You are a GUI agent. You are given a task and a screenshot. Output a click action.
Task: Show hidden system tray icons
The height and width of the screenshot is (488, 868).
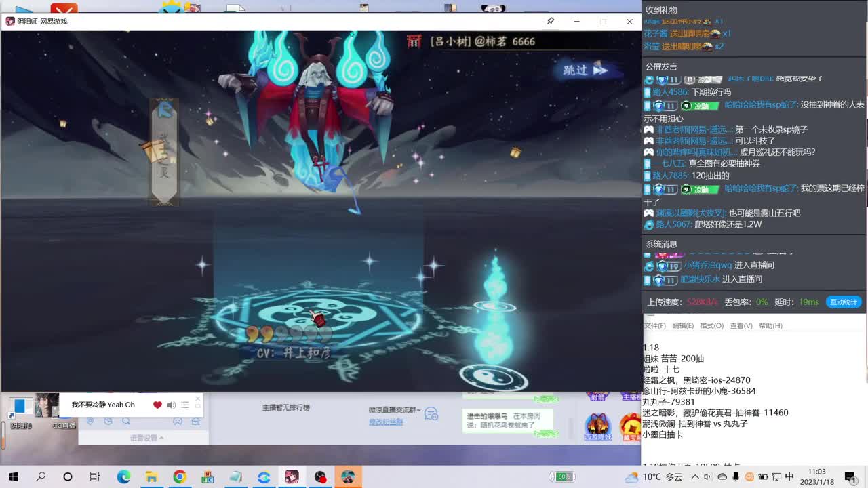click(x=695, y=476)
